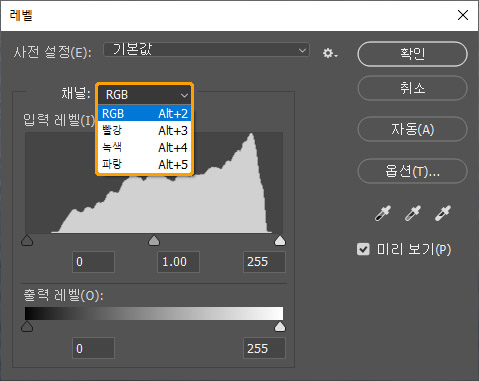Click the output black slider handle
This screenshot has width=479, height=381.
pos(27,327)
